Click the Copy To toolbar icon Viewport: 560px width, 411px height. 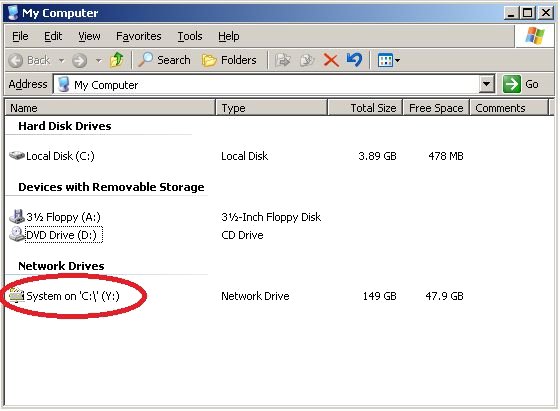point(307,60)
